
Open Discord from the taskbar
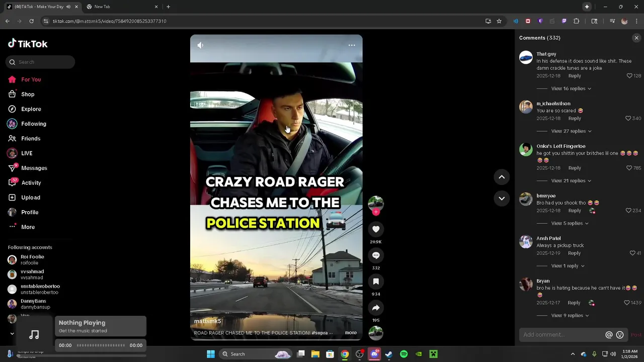point(374,354)
